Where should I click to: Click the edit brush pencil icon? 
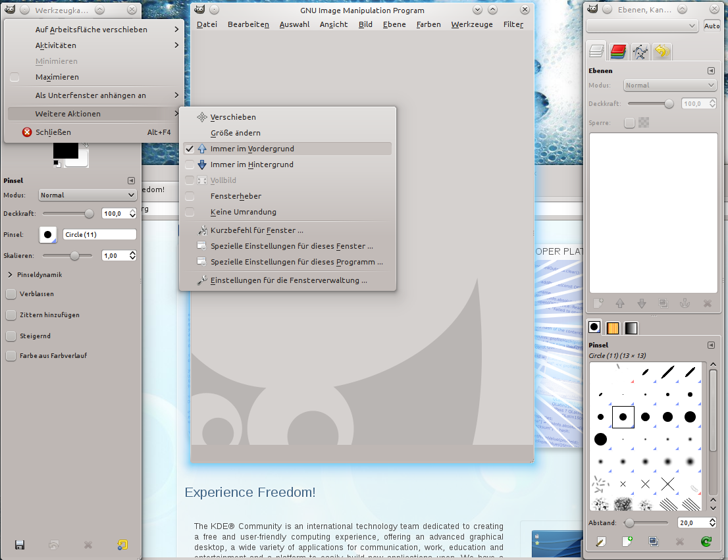click(601, 542)
